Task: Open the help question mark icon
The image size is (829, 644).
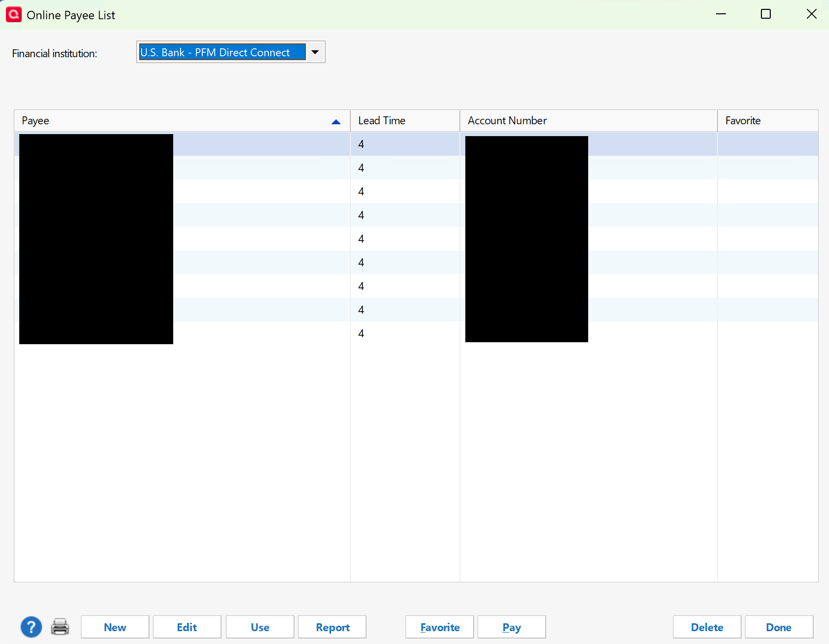Action: pos(31,627)
